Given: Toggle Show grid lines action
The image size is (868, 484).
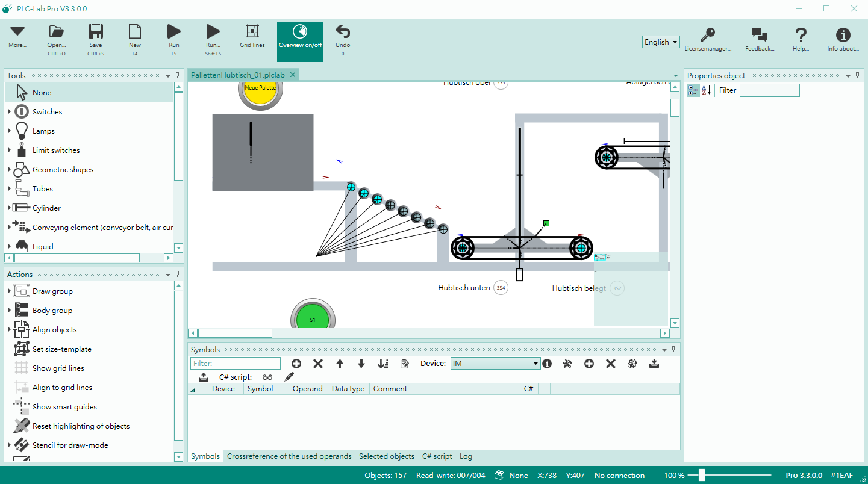Looking at the screenshot, I should click(58, 368).
